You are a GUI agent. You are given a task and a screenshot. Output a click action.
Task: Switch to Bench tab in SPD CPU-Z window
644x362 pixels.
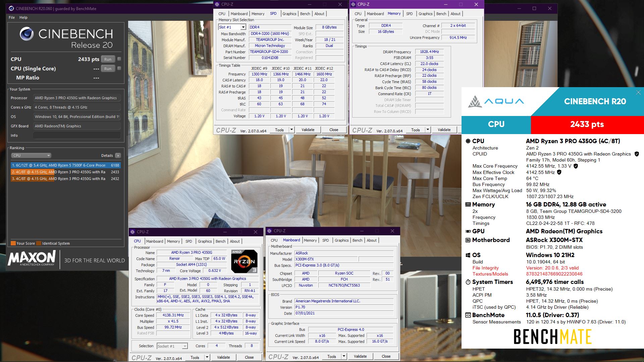pos(305,14)
